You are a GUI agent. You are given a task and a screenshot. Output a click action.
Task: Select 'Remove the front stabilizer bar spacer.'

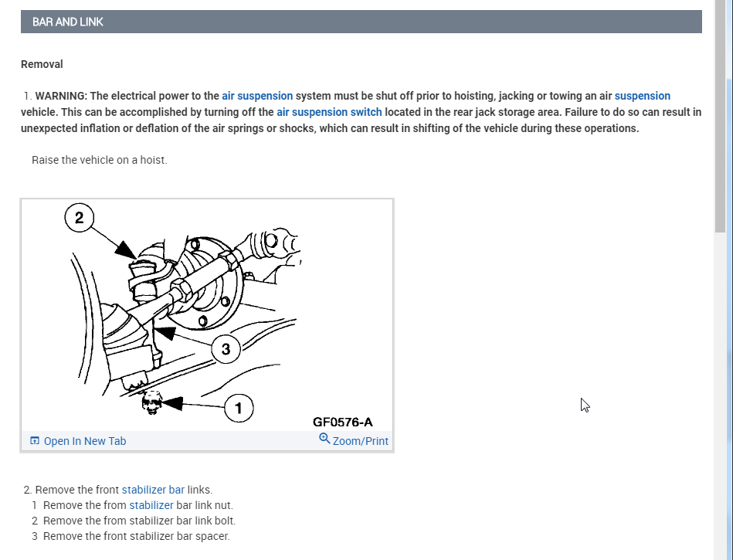137,536
